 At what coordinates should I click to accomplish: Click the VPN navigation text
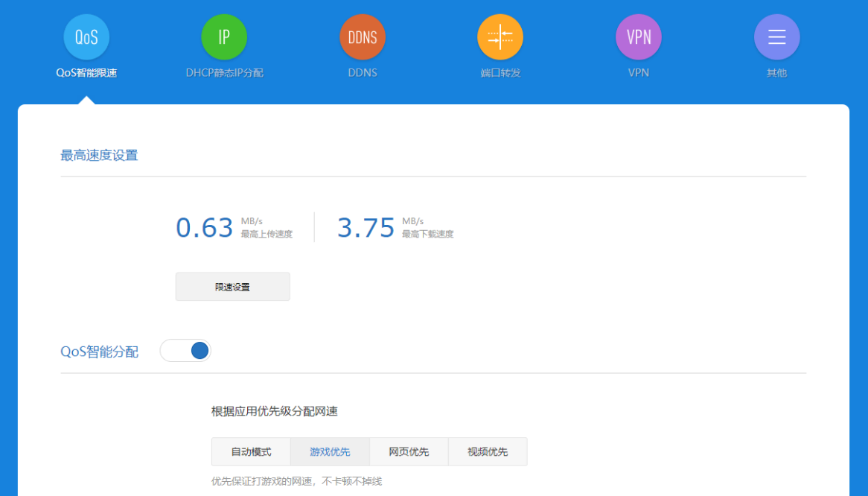(x=638, y=72)
